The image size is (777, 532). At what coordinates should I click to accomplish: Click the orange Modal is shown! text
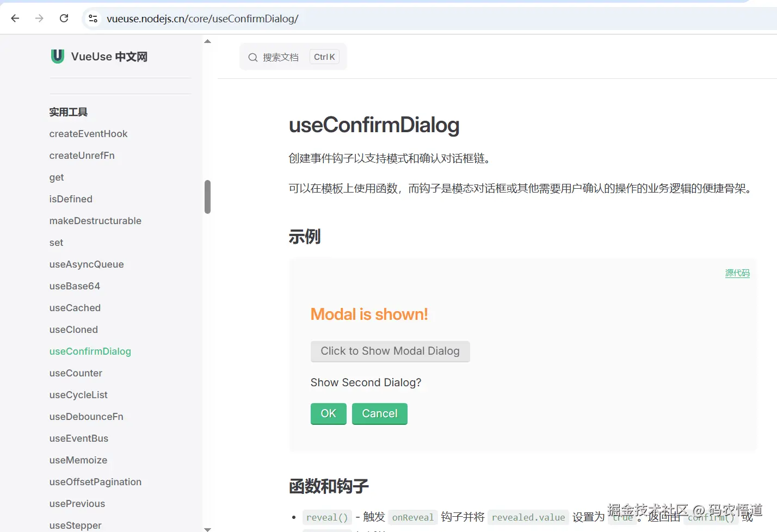click(x=369, y=314)
